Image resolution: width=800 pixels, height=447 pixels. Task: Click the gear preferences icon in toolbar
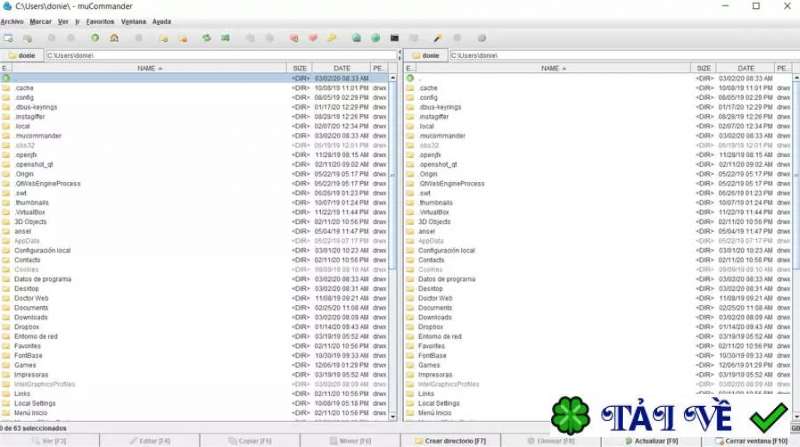[482, 38]
